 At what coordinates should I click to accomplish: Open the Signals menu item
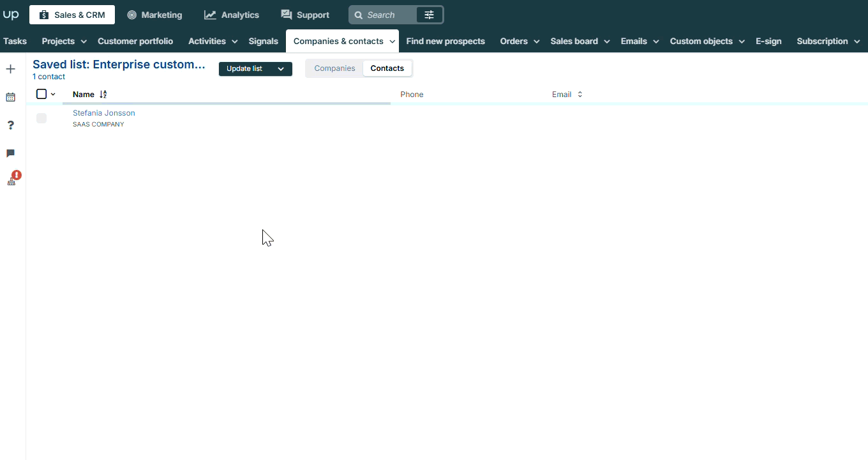tap(264, 41)
